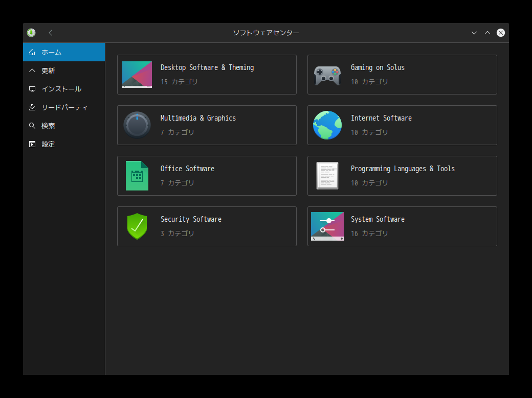Click the gamepad icon for Gaming
This screenshot has width=532, height=398.
point(327,75)
